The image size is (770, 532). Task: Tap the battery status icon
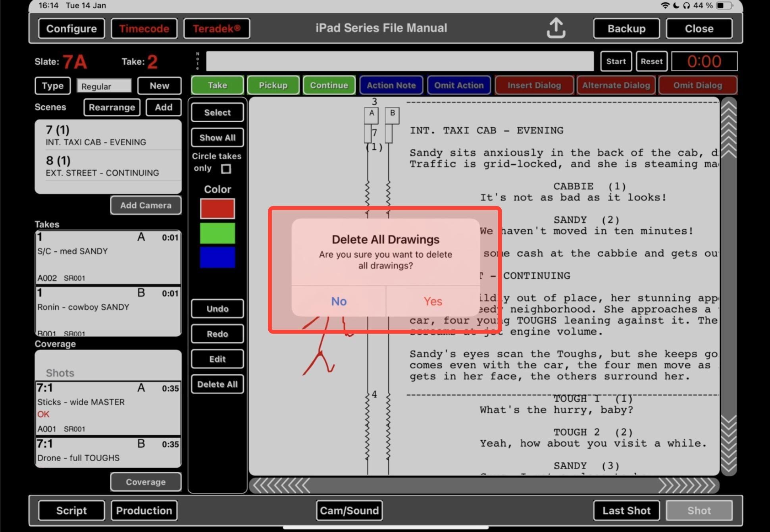pos(724,6)
